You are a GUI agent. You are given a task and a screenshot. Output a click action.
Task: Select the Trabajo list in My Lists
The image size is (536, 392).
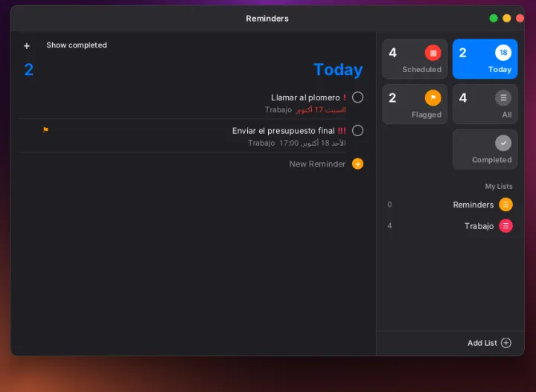pos(450,225)
